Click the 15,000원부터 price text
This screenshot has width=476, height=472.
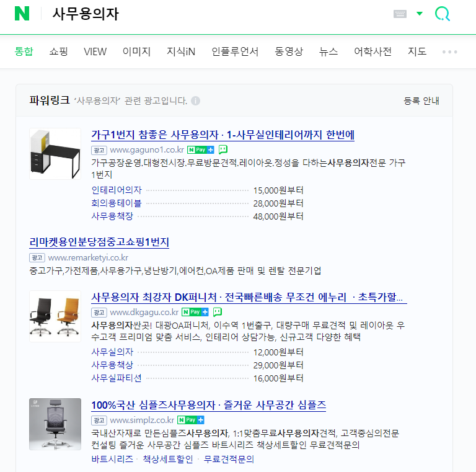pyautogui.click(x=278, y=190)
